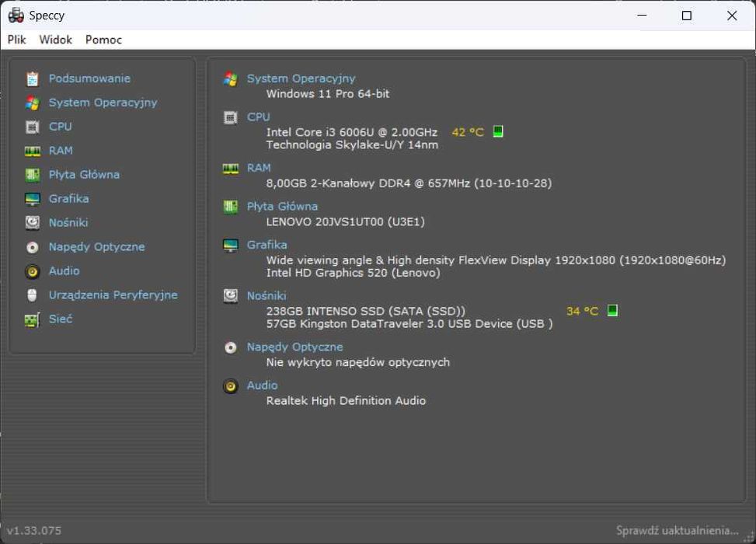Click the FlexView Display 1920x1080 line
This screenshot has height=544, width=756.
click(x=496, y=260)
